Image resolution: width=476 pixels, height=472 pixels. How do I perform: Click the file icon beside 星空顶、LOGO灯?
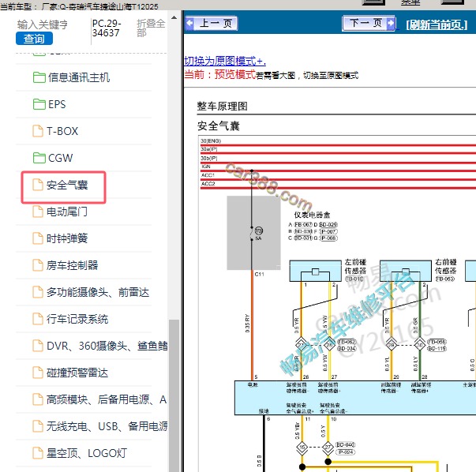pyautogui.click(x=38, y=453)
